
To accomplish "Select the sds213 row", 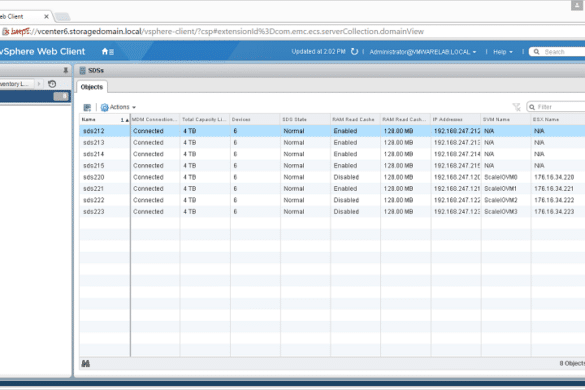I will (332, 143).
